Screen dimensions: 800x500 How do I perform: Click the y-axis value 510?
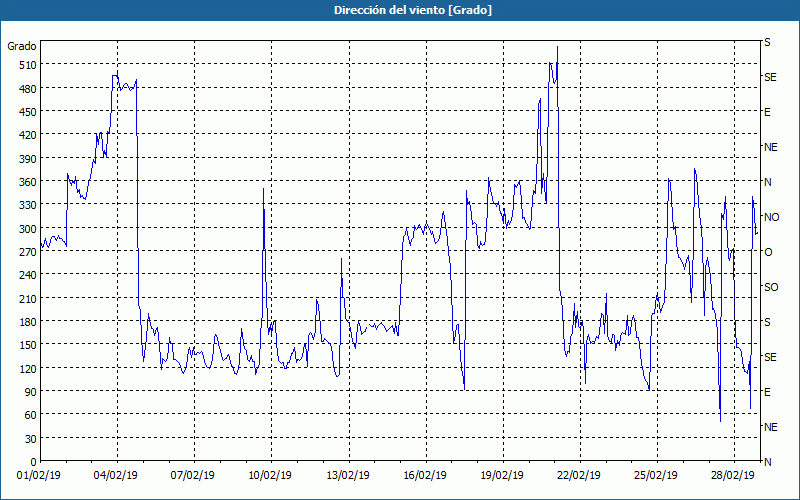(28, 65)
